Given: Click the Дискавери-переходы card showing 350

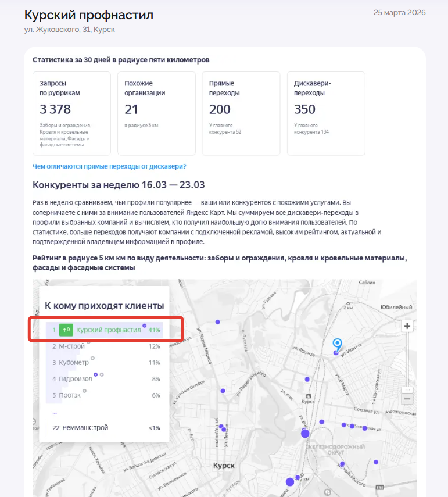Looking at the screenshot, I should click(325, 113).
